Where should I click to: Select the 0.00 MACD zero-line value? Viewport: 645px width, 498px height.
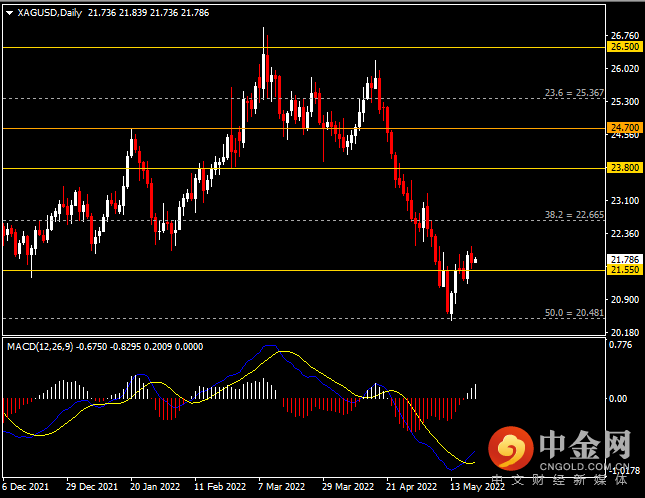click(x=617, y=398)
